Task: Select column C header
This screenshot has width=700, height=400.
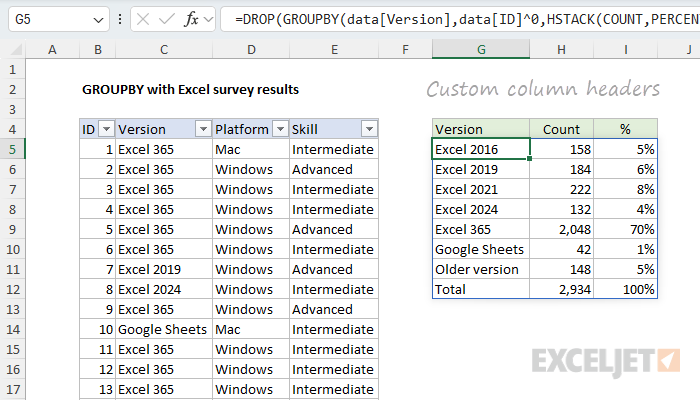Action: (x=164, y=50)
